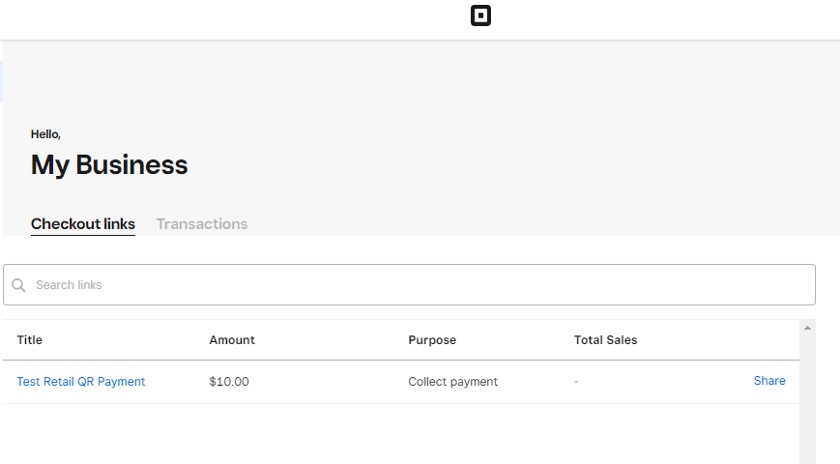Click the Purpose column header
840x464 pixels.
(432, 340)
